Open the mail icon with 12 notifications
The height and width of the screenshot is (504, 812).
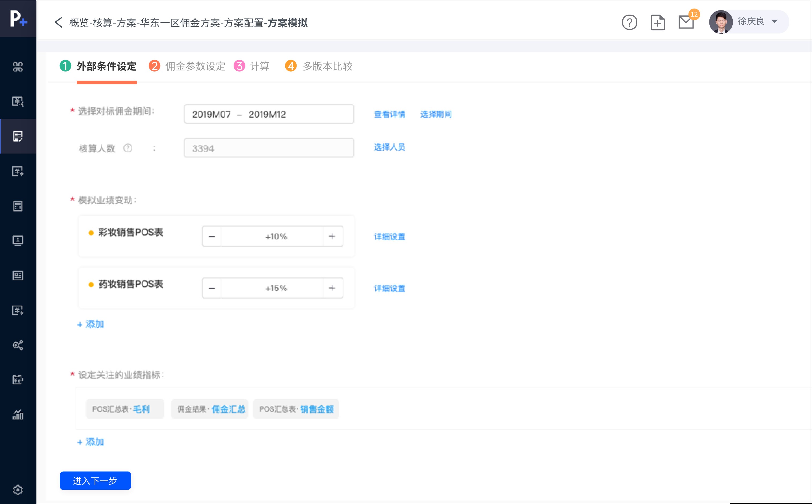tap(686, 22)
